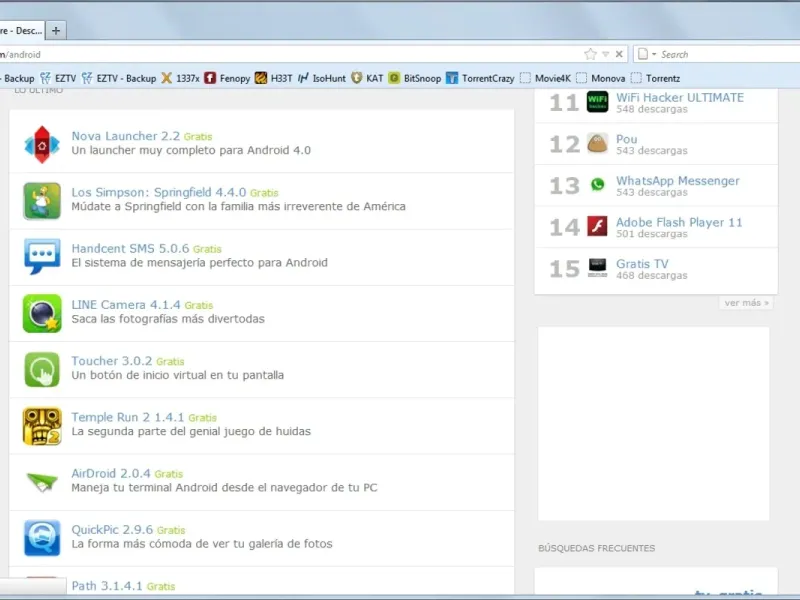Click the text 'Saca las fotografías más divertidas'
The width and height of the screenshot is (800, 600).
coord(168,319)
